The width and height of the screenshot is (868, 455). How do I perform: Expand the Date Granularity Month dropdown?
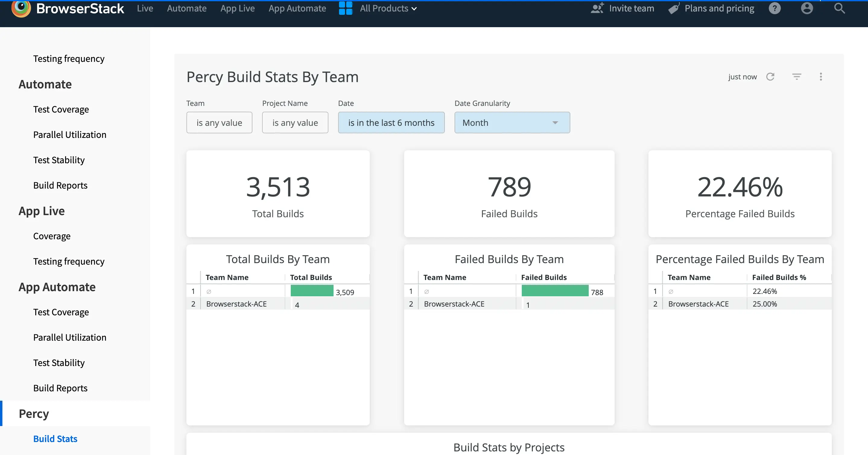click(512, 123)
